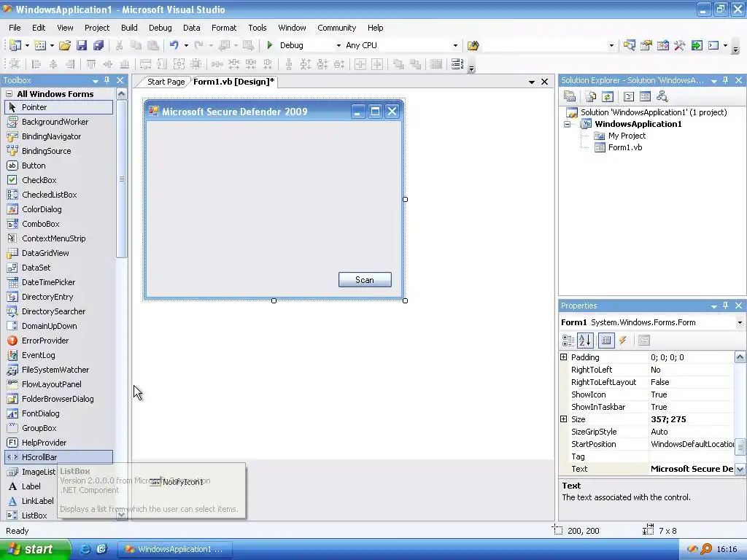Click the Internet Explorer quick launch icon
747x560 pixels.
(85, 549)
